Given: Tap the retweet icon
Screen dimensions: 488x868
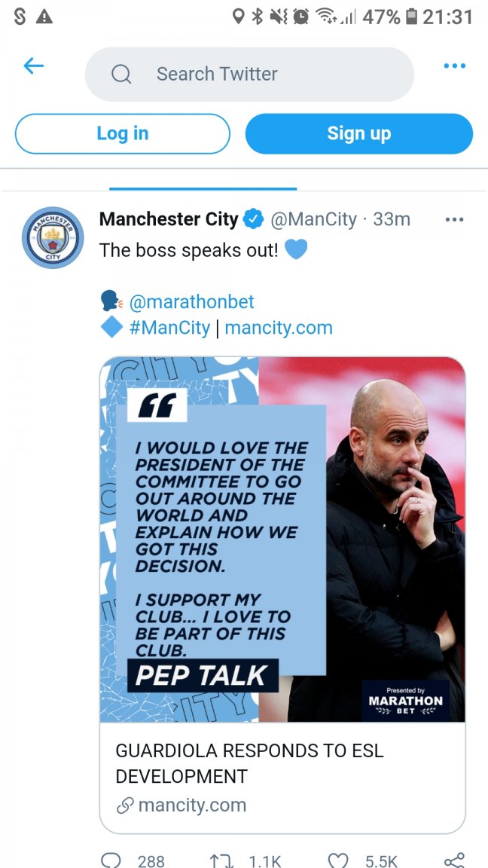Looking at the screenshot, I should [x=223, y=860].
